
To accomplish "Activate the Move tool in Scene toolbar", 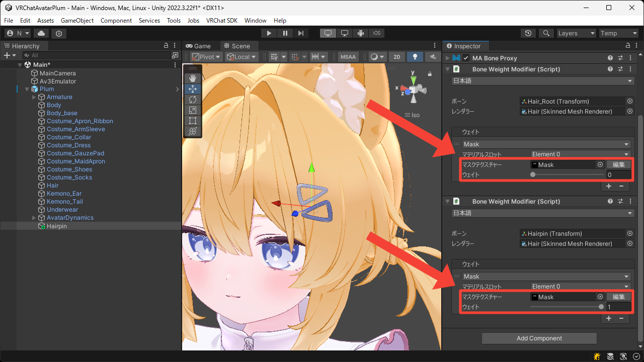I will [193, 89].
